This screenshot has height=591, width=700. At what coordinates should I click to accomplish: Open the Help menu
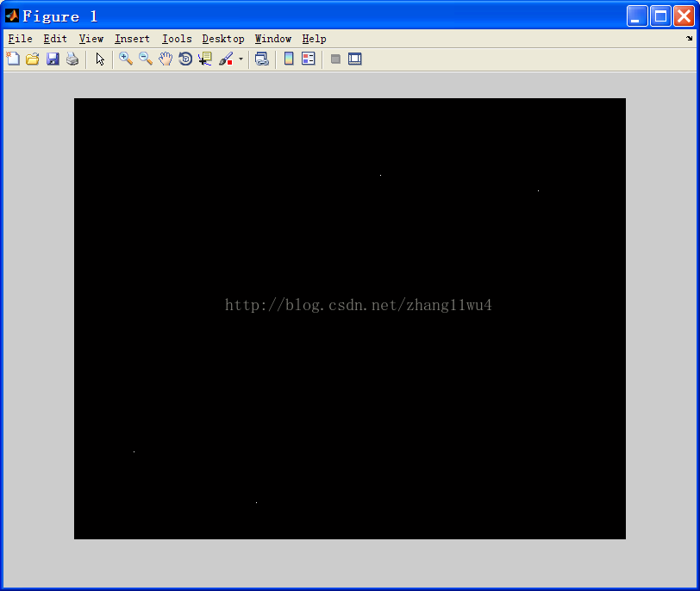[x=314, y=39]
